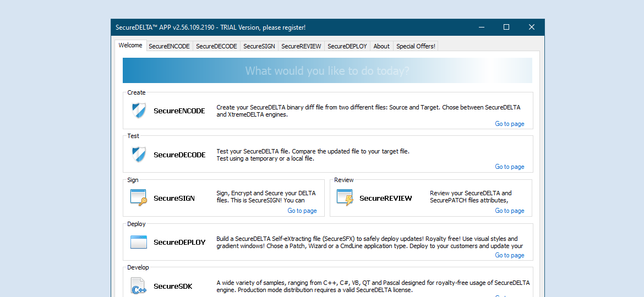The width and height of the screenshot is (644, 297).
Task: Open the SecureDECODE tab
Action: (216, 46)
